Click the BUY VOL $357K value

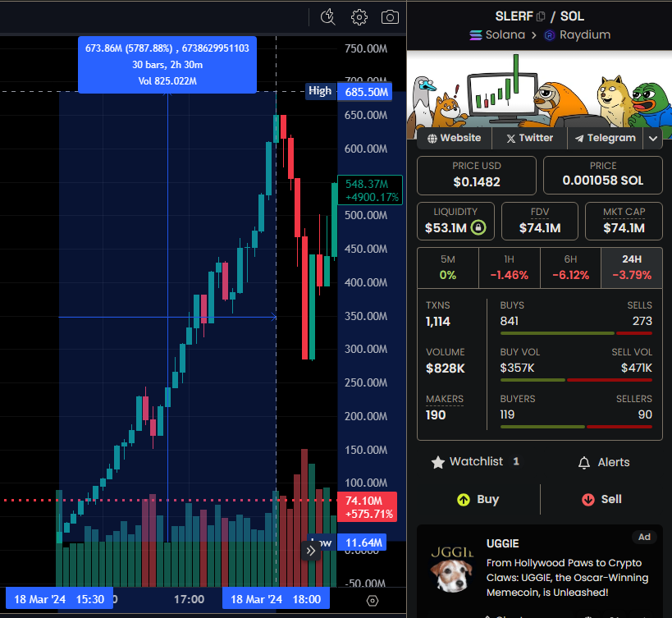[517, 369]
